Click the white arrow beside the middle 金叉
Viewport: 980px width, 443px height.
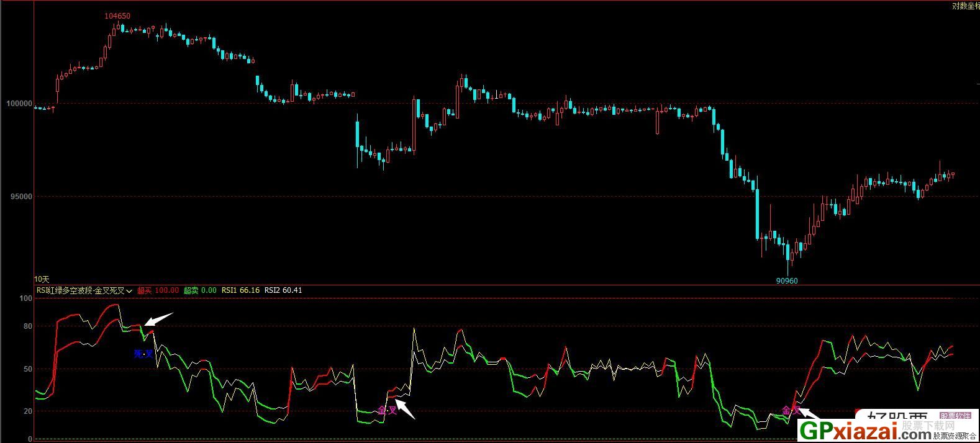405,409
